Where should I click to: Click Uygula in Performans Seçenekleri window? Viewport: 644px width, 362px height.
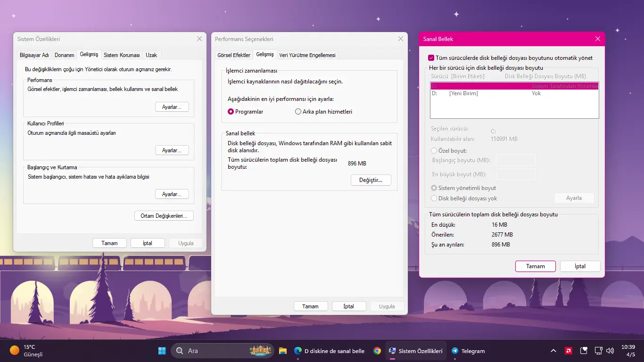pyautogui.click(x=387, y=306)
